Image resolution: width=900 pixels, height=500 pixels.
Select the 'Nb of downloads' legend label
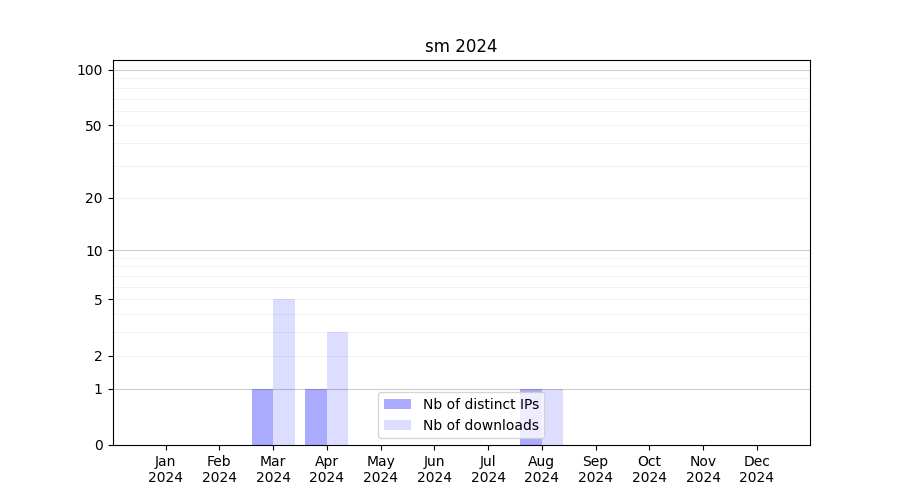(480, 425)
